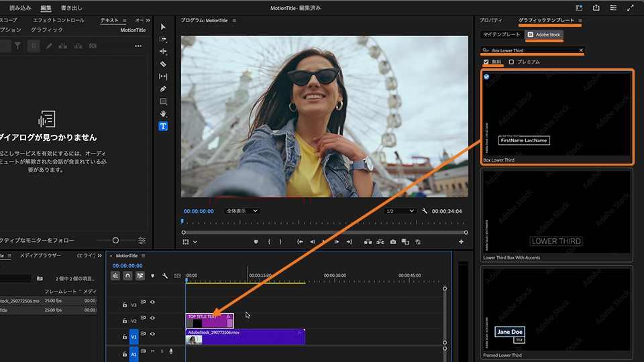The image size is (644, 362).
Task: Select the Razor tool
Action: [163, 64]
